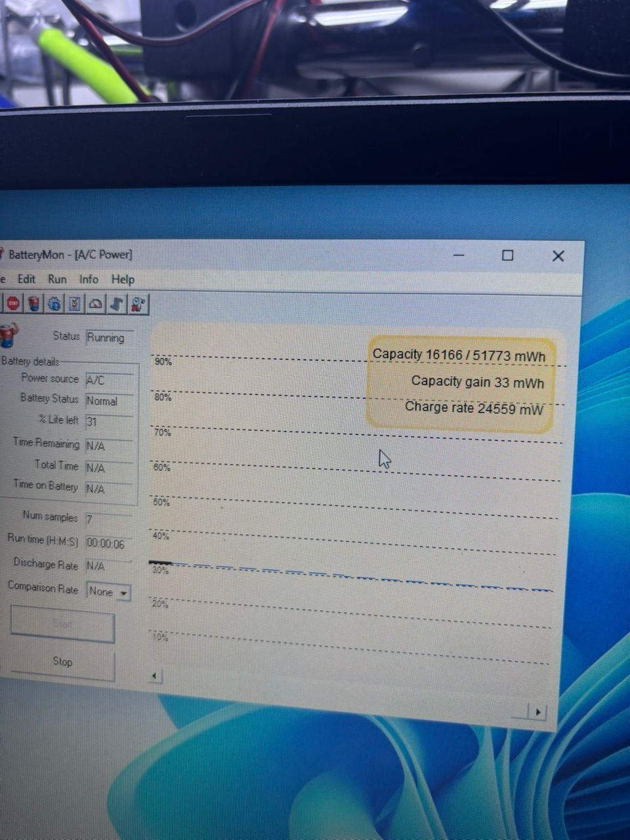Maximize the BatteryMon window
The height and width of the screenshot is (840, 630).
507,255
